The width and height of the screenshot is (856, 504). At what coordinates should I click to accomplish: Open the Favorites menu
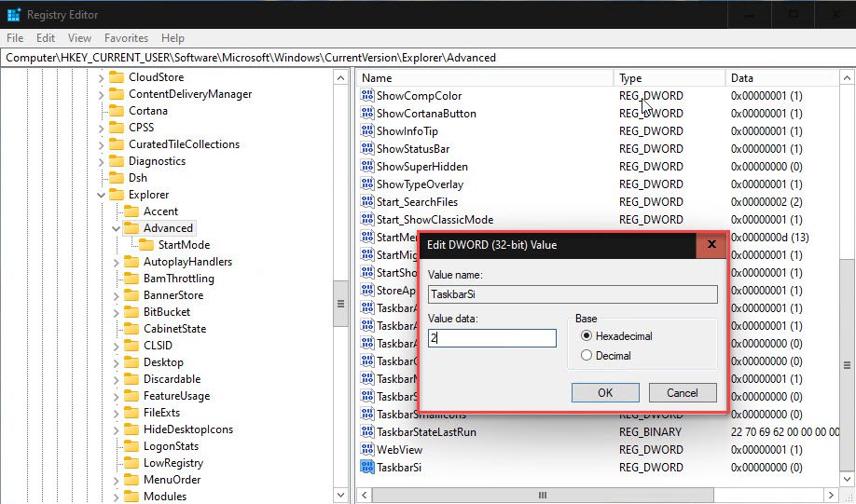[x=126, y=38]
